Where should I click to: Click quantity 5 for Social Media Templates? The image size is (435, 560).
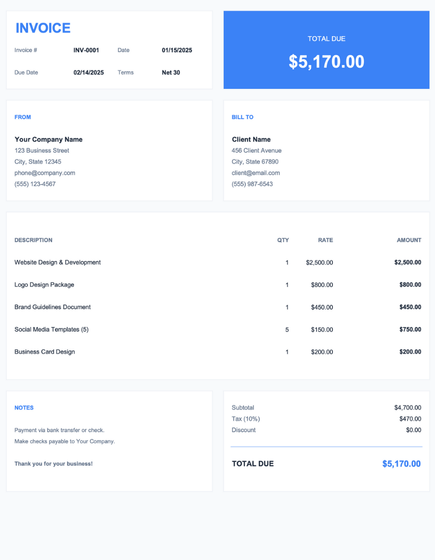(x=287, y=330)
